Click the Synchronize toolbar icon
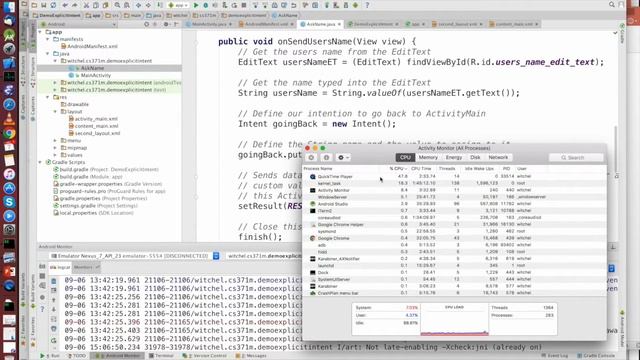 click(53, 5)
